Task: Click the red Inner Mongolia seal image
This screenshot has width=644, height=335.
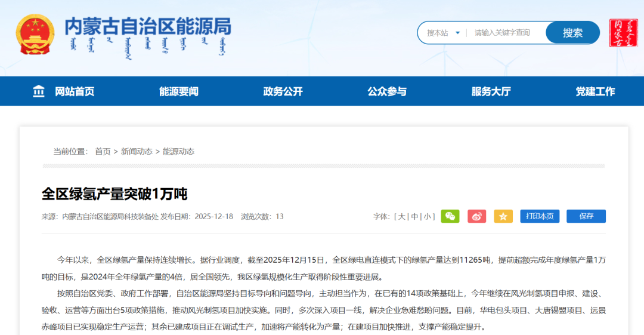Action: [x=624, y=33]
